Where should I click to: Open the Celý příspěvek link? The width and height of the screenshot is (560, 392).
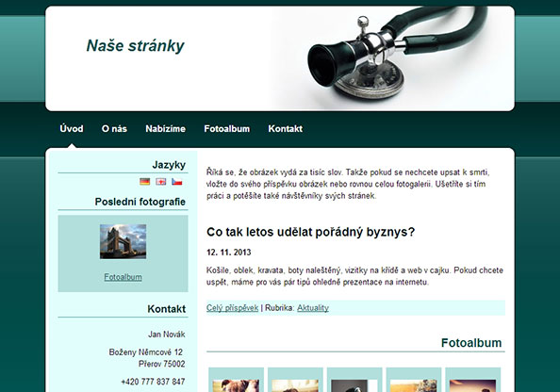pyautogui.click(x=232, y=308)
